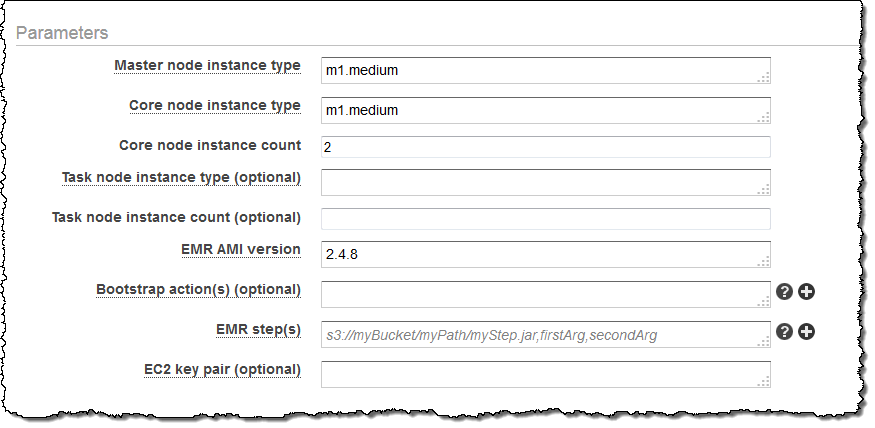Select the Core node instance count box

tap(545, 147)
